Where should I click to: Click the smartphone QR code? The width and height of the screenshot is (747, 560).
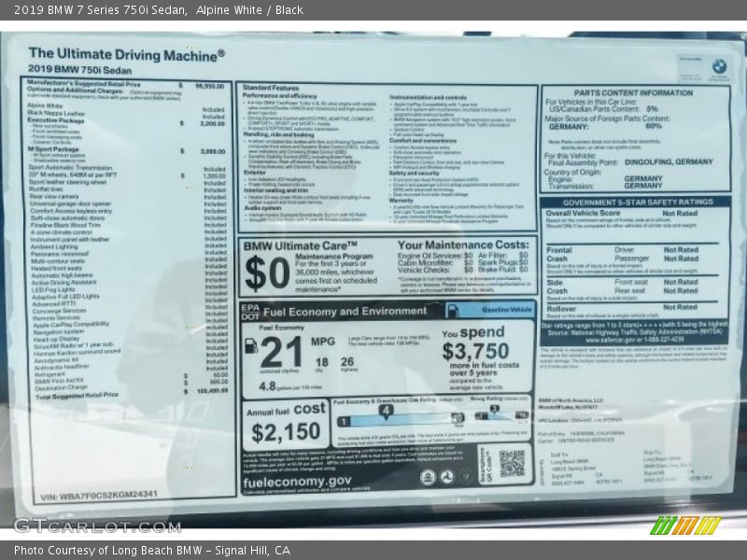pyautogui.click(x=512, y=463)
